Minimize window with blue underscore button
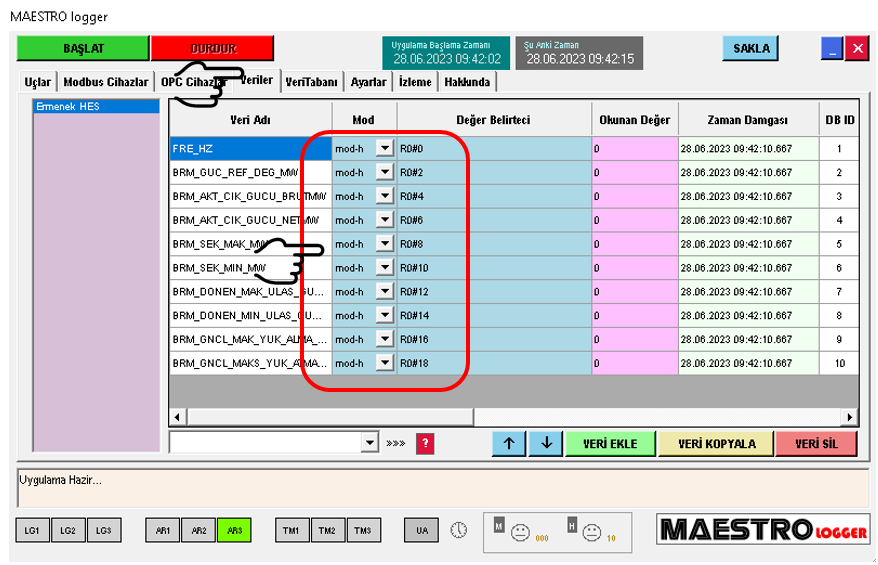The image size is (878, 565). click(832, 49)
